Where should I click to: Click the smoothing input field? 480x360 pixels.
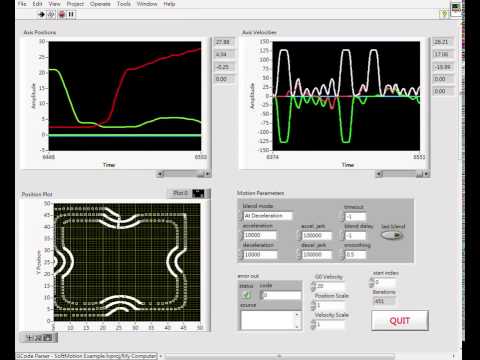[x=356, y=255]
